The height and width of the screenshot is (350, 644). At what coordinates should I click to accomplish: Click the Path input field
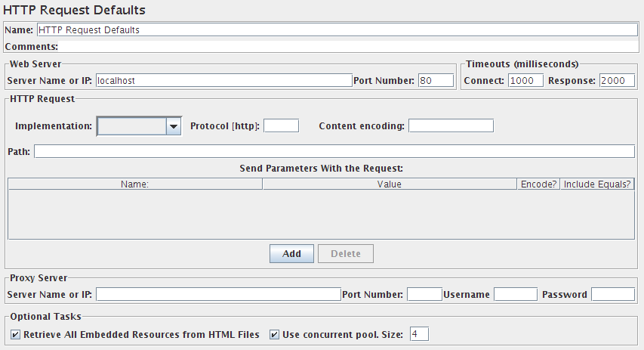pos(334,152)
